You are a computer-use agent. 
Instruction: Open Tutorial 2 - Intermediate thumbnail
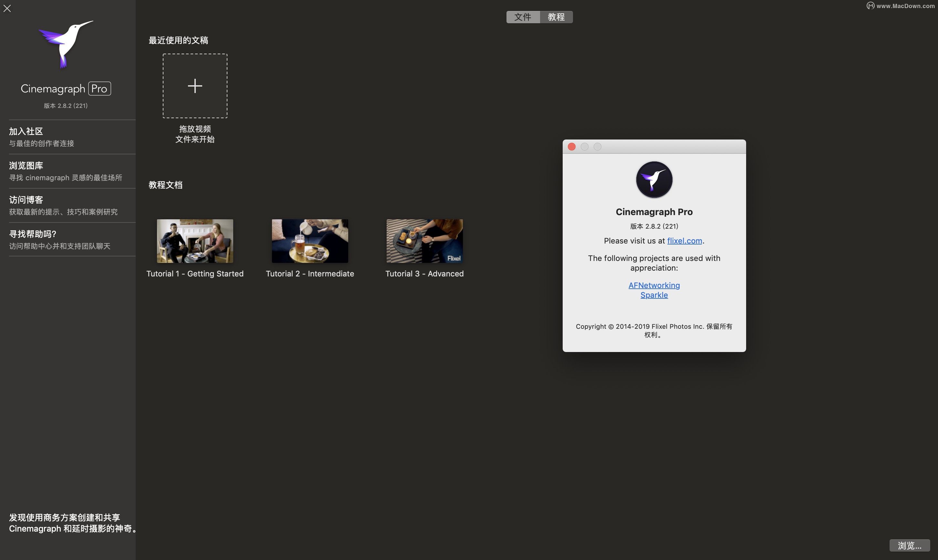tap(310, 241)
